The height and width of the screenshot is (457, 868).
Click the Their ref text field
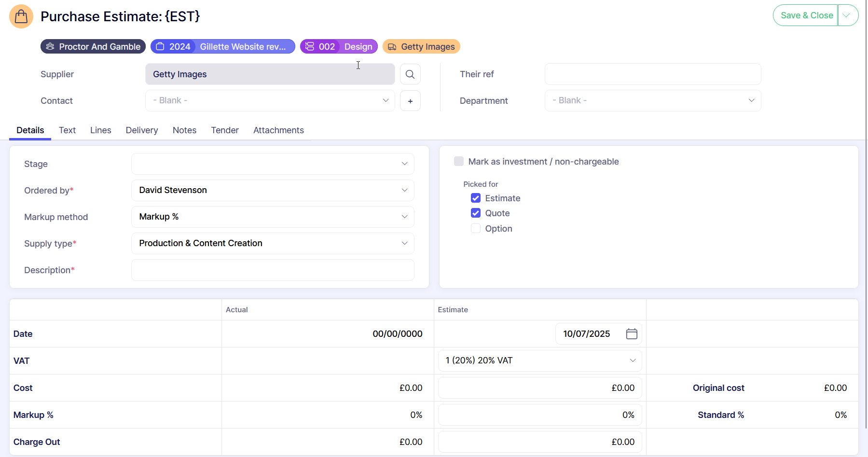[652, 74]
